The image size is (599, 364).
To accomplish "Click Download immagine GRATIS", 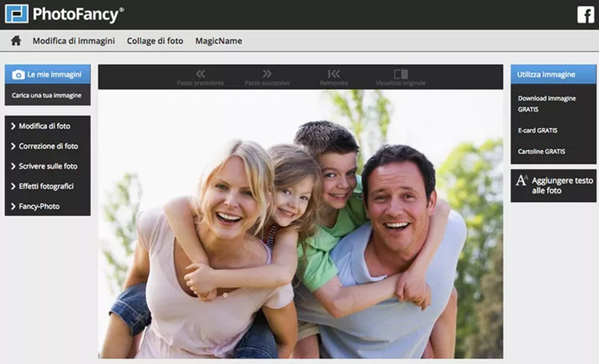I will point(547,104).
